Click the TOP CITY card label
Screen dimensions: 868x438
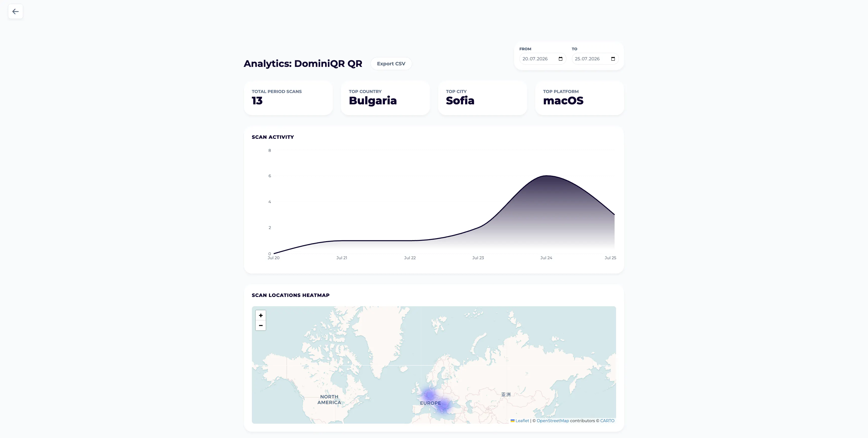point(456,92)
